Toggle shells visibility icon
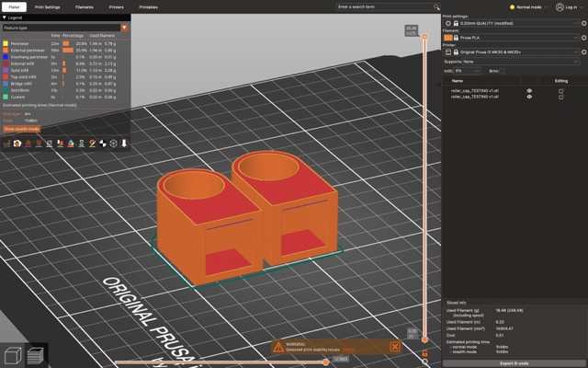Screen dimensions: 588x368 pos(113,144)
